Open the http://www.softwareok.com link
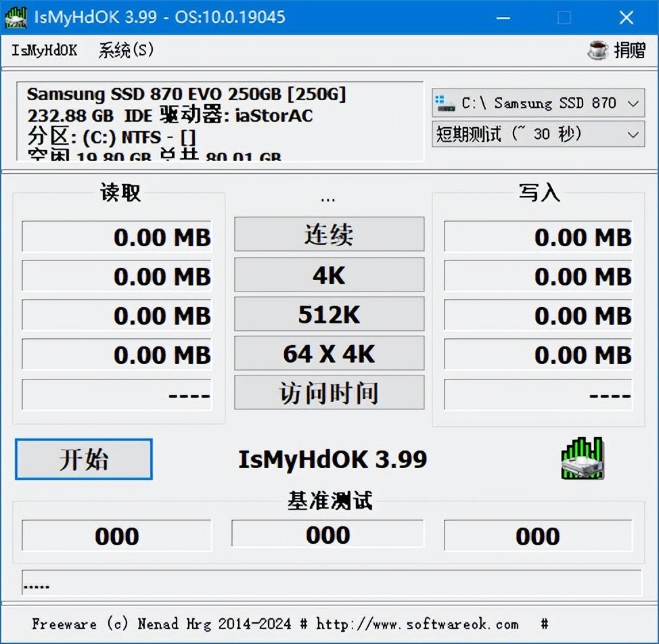659x644 pixels. 417,624
